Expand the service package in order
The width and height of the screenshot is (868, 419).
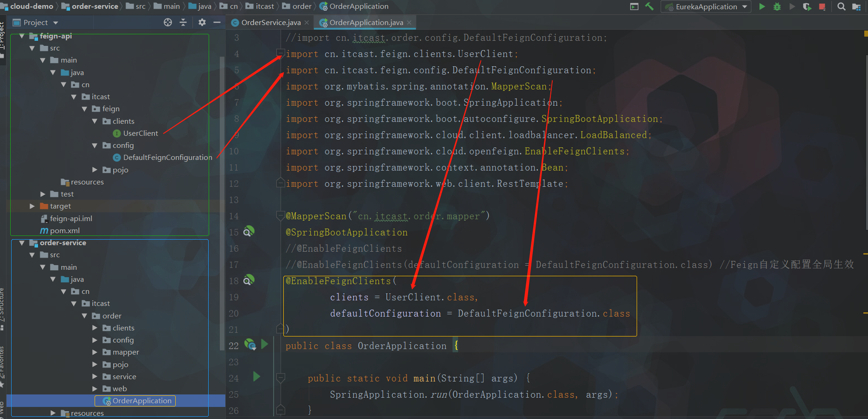[95, 376]
